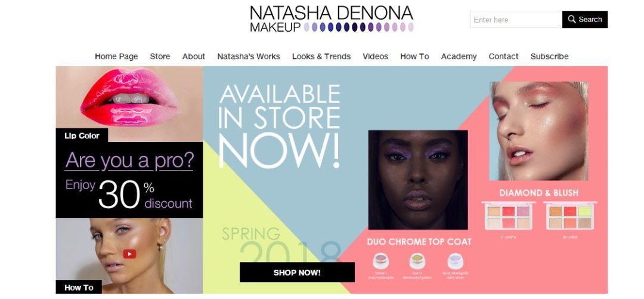Viewport: 644px width, 299px height.
Task: Click the dark-skinned model duo chrome photo
Action: click(418, 180)
